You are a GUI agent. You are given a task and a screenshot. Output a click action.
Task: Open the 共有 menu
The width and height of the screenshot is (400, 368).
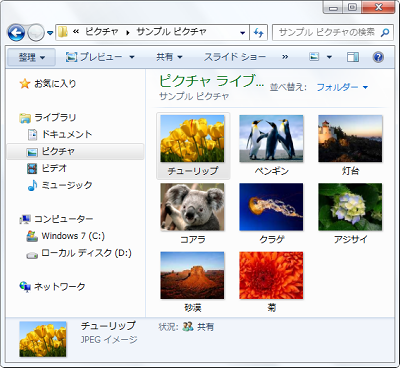click(x=169, y=57)
